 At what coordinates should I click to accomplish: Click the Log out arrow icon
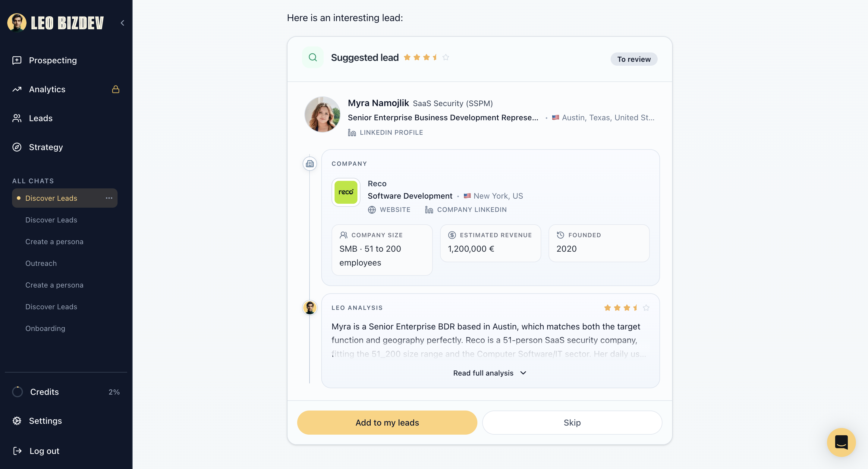17,451
